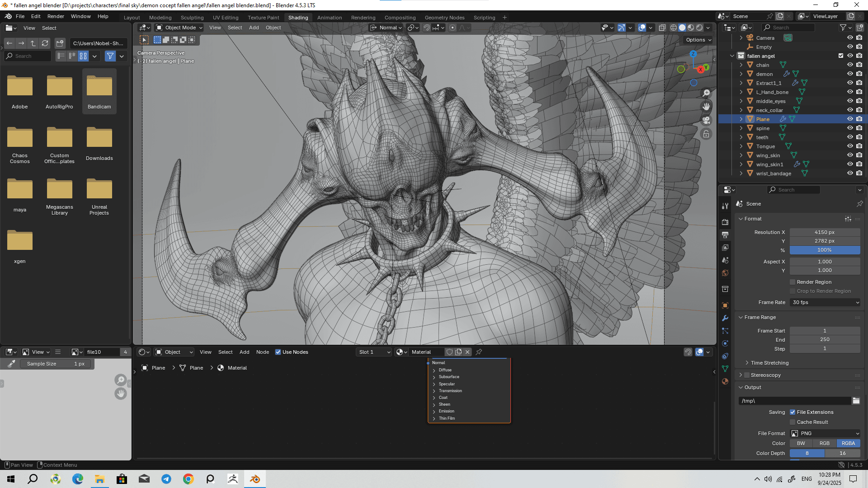Viewport: 868px width, 488px height.
Task: Select RGB color mode
Action: [x=825, y=443]
